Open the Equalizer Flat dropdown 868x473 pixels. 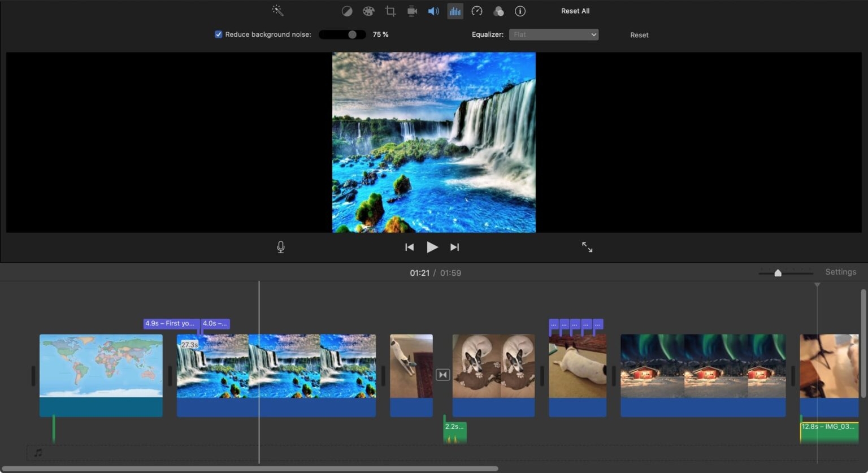point(554,34)
